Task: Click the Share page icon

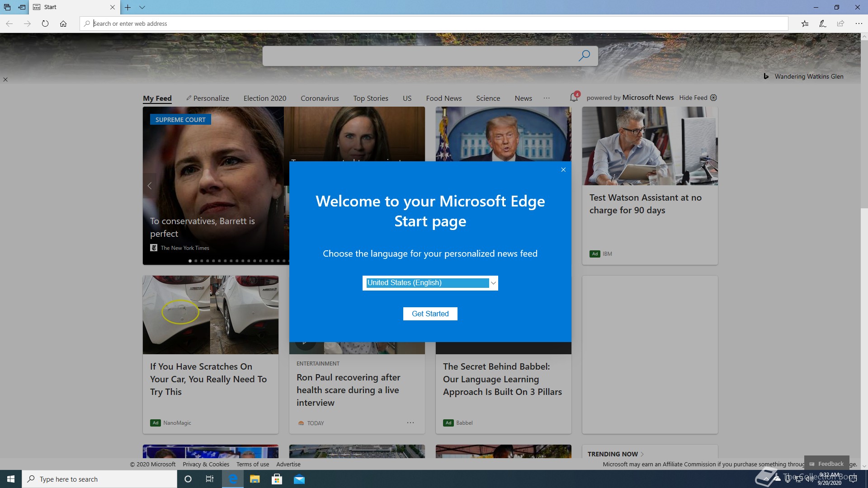Action: point(840,23)
